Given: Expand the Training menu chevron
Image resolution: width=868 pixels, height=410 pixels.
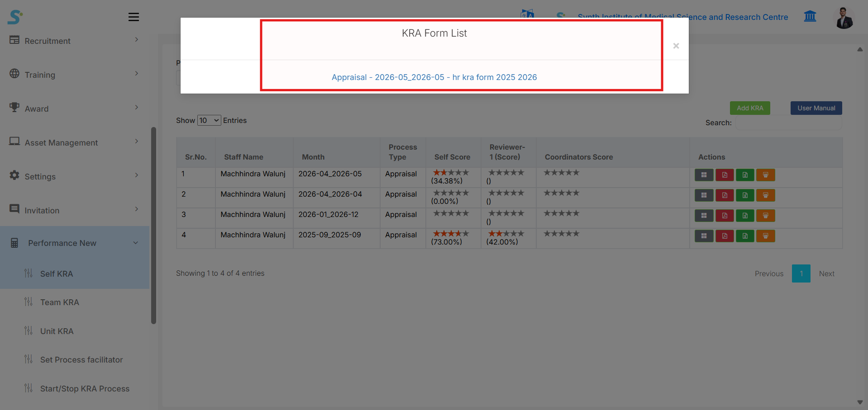Looking at the screenshot, I should click(137, 74).
